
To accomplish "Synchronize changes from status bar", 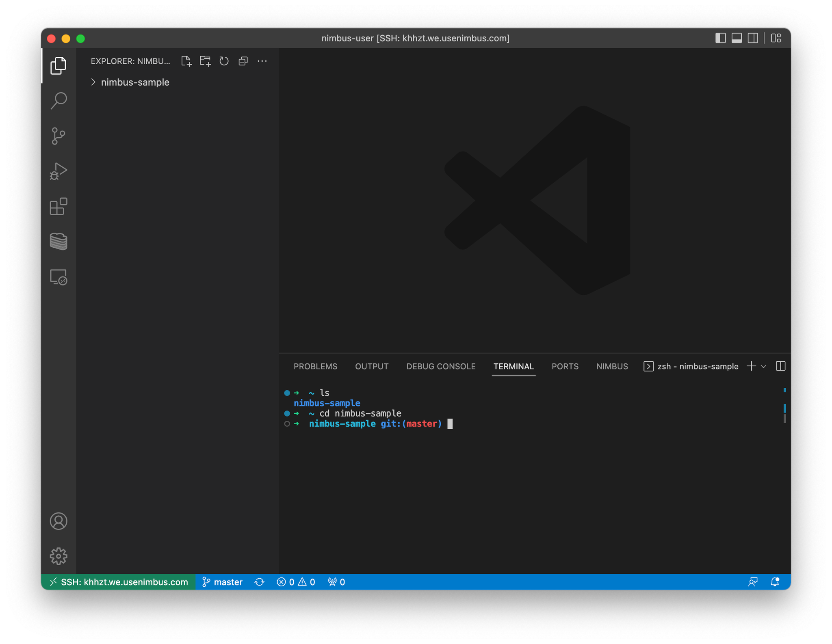I will (x=260, y=582).
